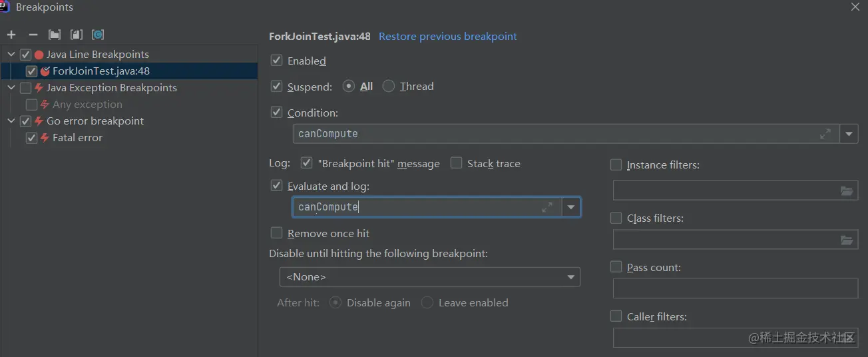Expand the Evaluate and log editor icon
Screen dimensions: 868x357
tap(547, 207)
